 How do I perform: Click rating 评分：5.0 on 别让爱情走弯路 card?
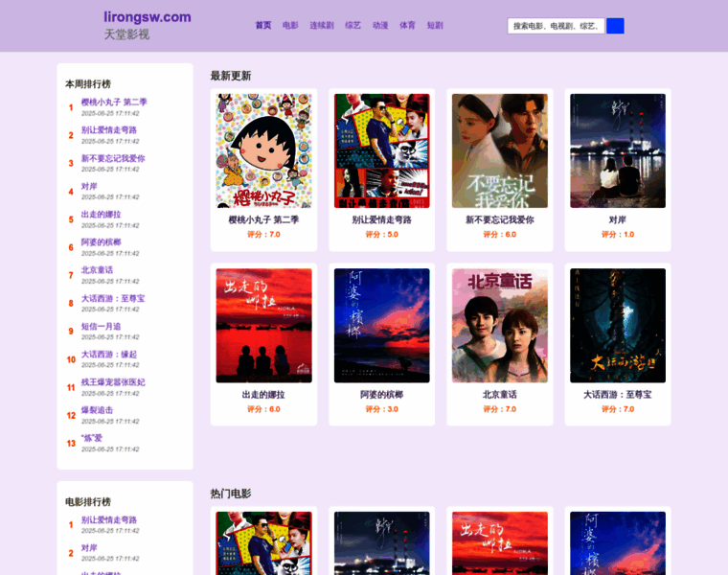[381, 235]
